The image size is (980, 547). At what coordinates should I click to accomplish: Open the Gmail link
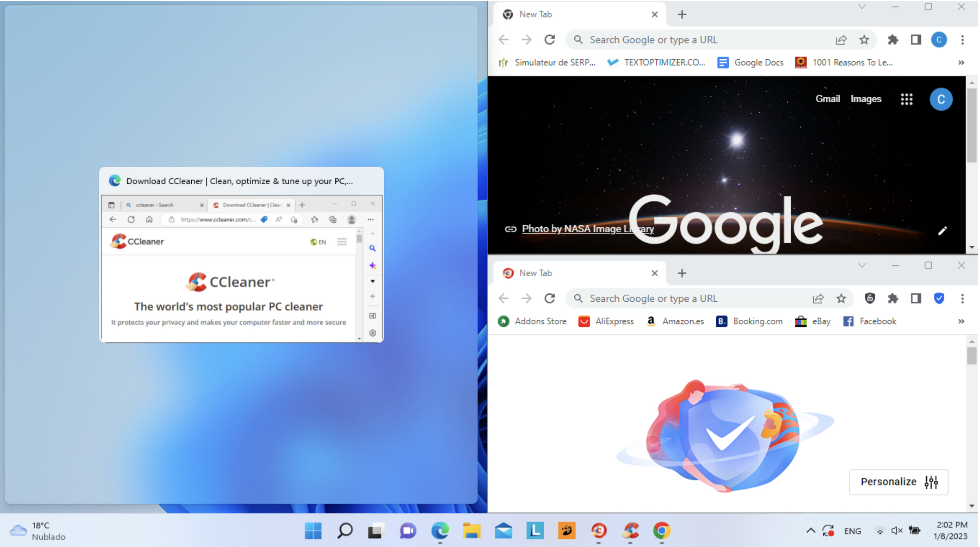828,99
